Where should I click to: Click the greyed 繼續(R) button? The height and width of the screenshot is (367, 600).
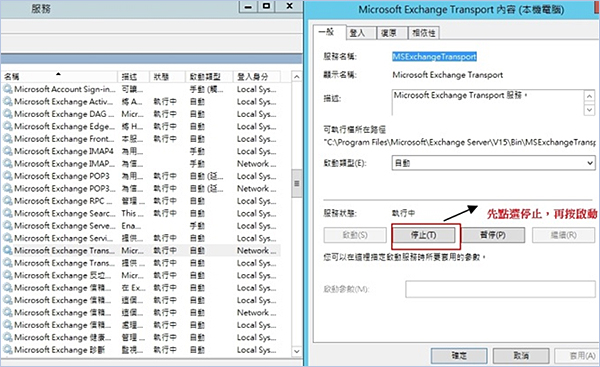tap(563, 235)
